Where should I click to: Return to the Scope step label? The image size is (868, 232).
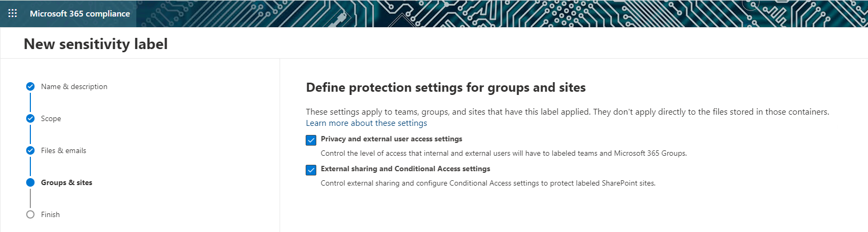51,118
